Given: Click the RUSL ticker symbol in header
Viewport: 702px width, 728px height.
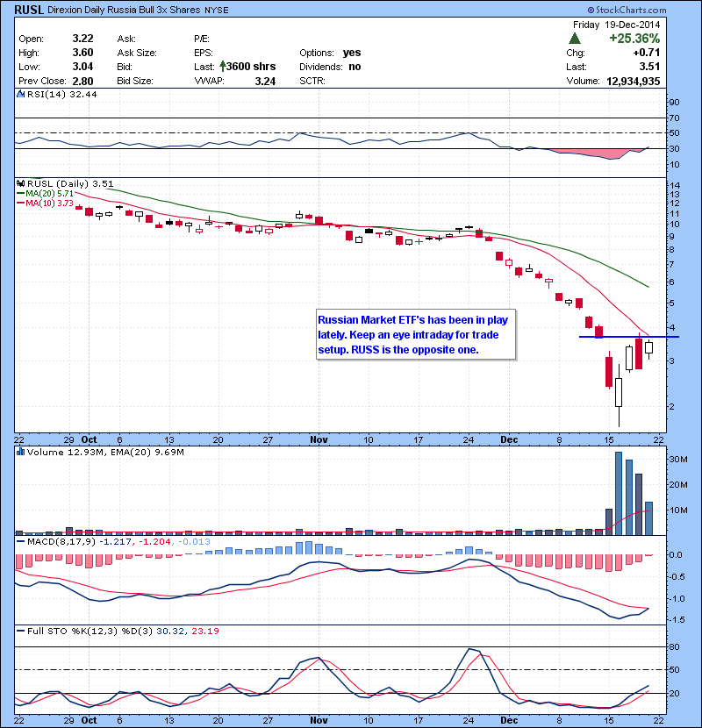Looking at the screenshot, I should 29,10.
